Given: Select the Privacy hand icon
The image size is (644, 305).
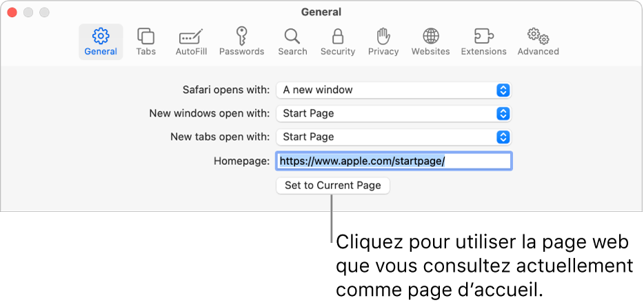Looking at the screenshot, I should point(383,36).
